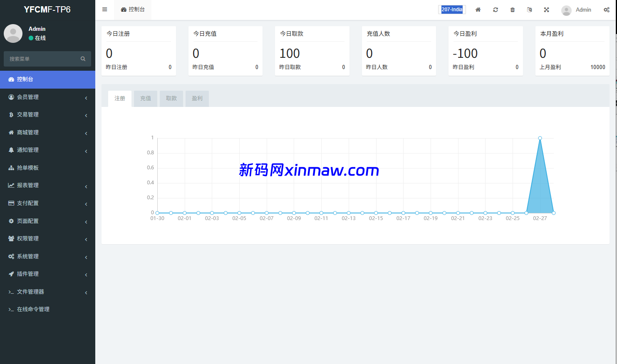This screenshot has width=617, height=364.
Task: Expand the 系统管理 sidebar menu
Action: (28, 256)
